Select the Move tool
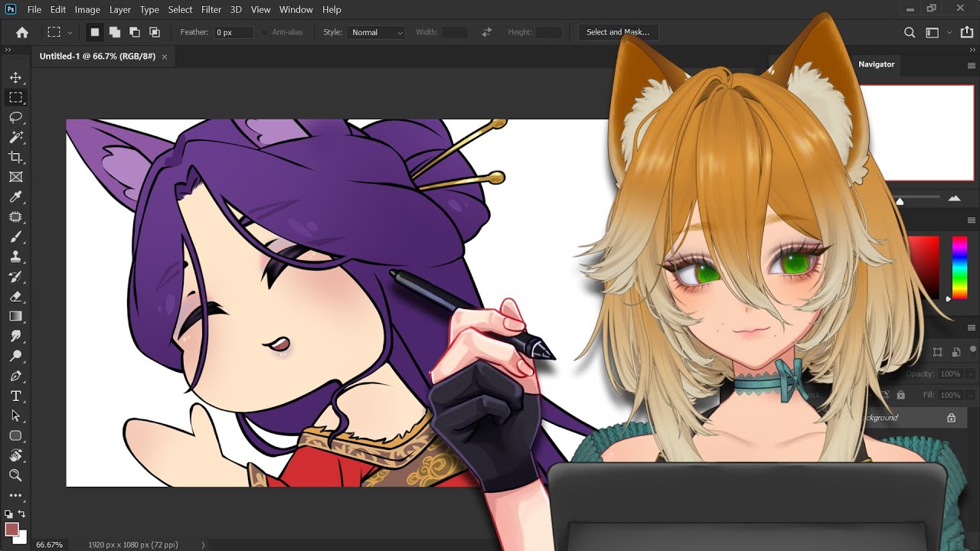 pyautogui.click(x=15, y=77)
